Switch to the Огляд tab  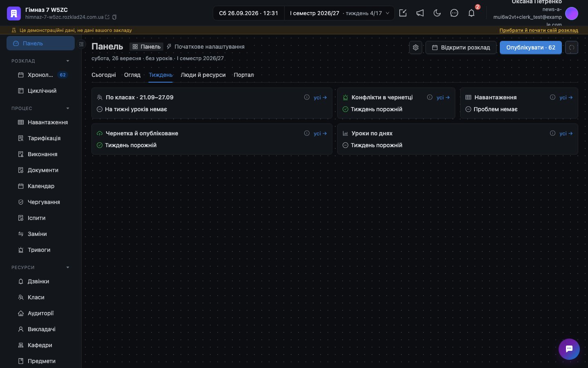(x=132, y=75)
